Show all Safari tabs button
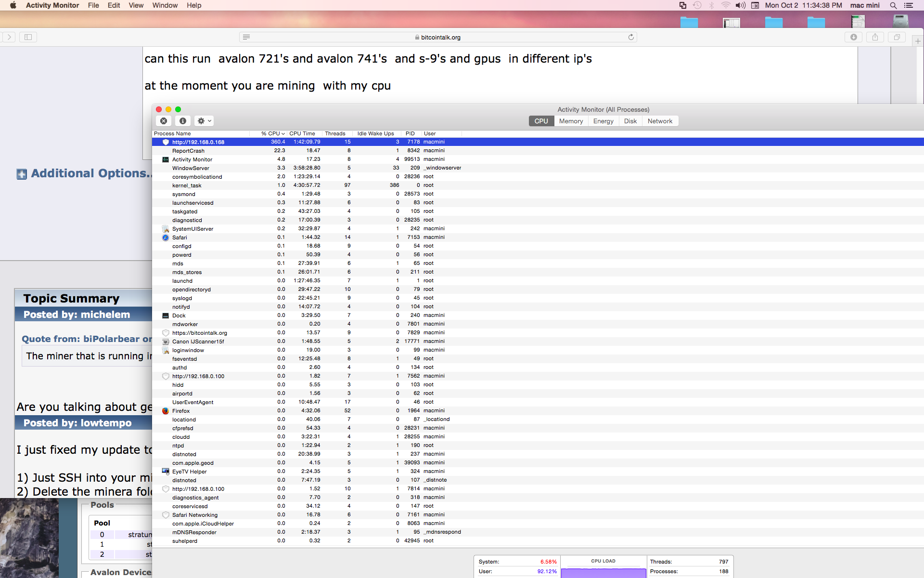The width and height of the screenshot is (924, 578). coord(897,37)
